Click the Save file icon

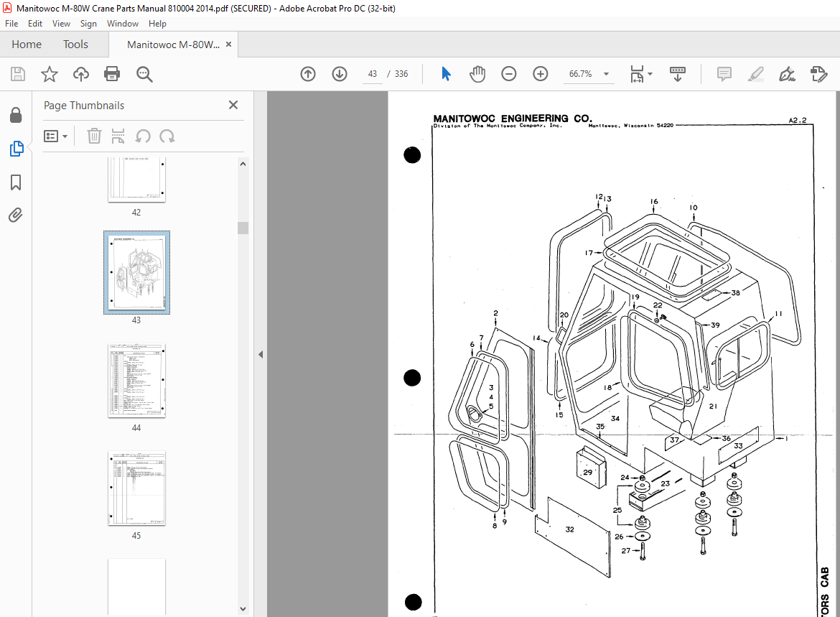(18, 74)
